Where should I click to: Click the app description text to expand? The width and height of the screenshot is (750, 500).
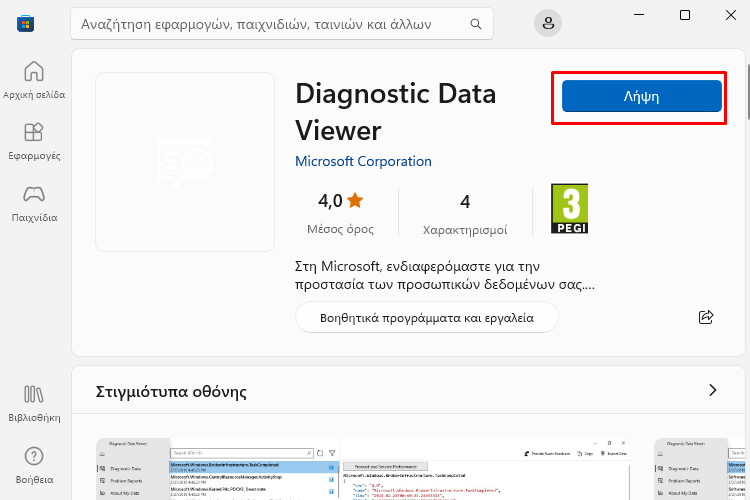click(x=445, y=275)
